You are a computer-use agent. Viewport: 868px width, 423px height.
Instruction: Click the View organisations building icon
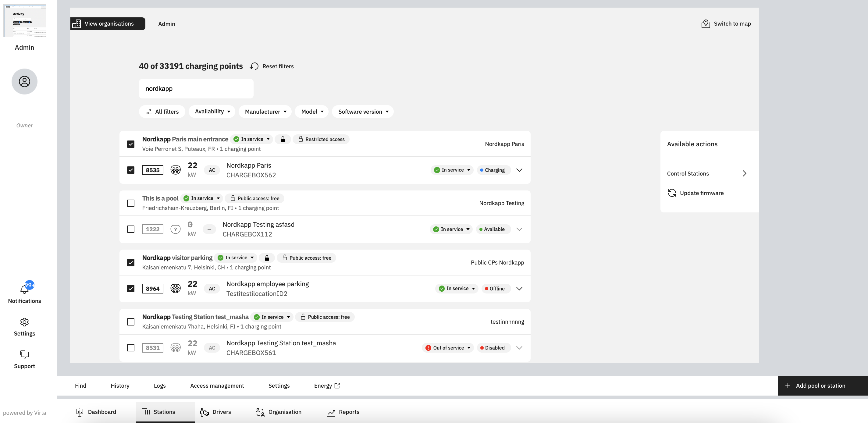[x=76, y=23]
